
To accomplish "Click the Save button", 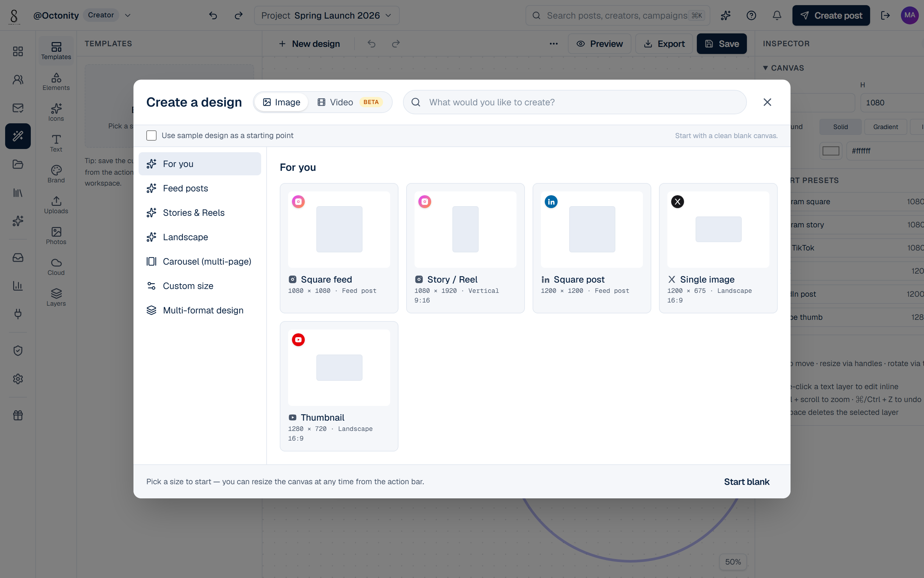I will 721,44.
